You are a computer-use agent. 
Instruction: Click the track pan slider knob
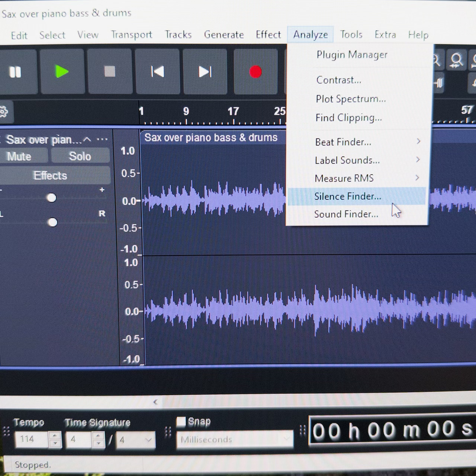52,222
